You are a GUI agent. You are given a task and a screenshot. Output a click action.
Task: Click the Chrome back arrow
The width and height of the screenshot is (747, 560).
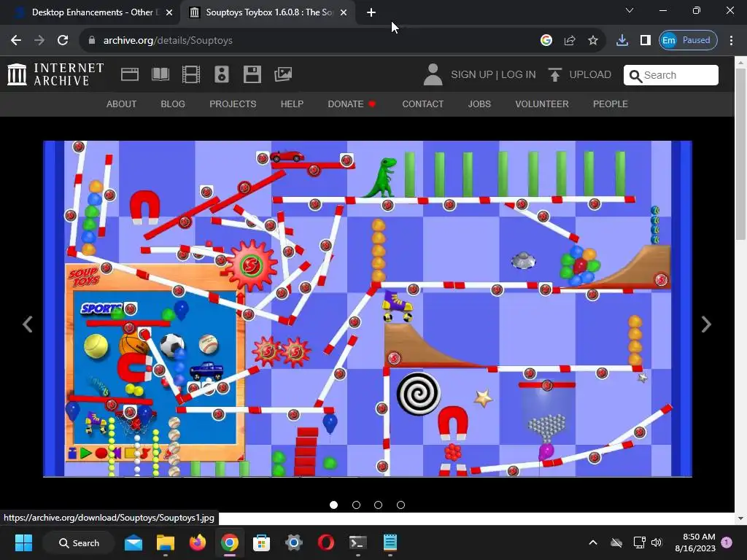point(16,40)
